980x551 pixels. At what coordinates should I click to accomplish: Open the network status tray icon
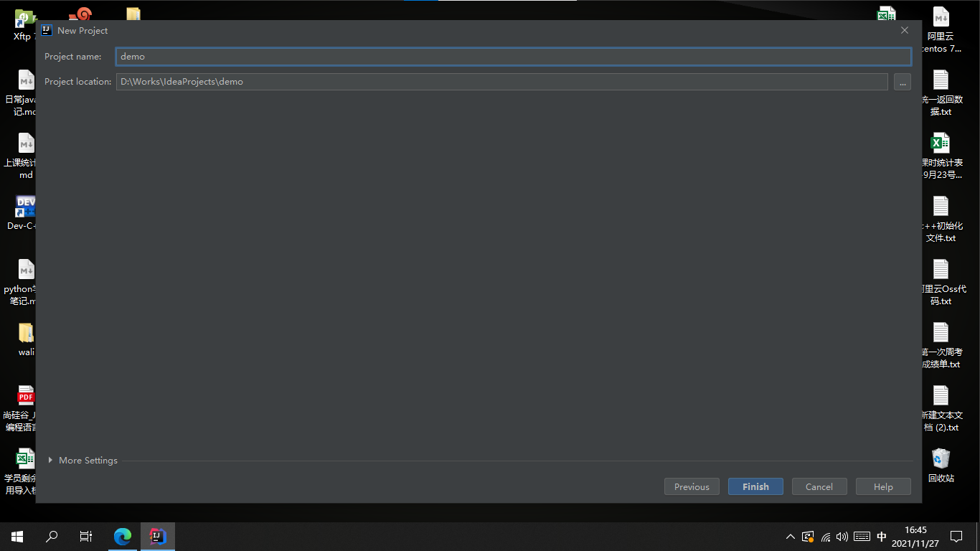pyautogui.click(x=826, y=537)
